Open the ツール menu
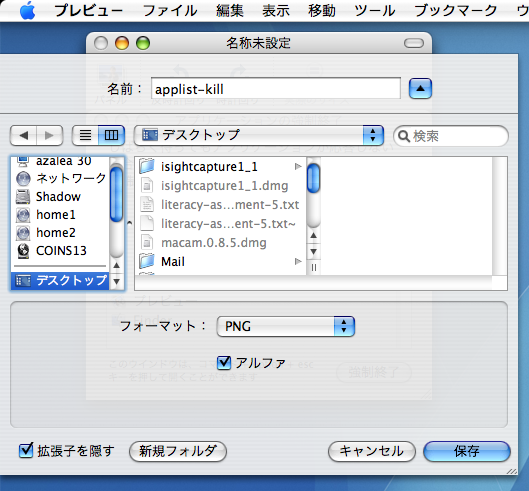This screenshot has width=529, height=491. [x=374, y=10]
